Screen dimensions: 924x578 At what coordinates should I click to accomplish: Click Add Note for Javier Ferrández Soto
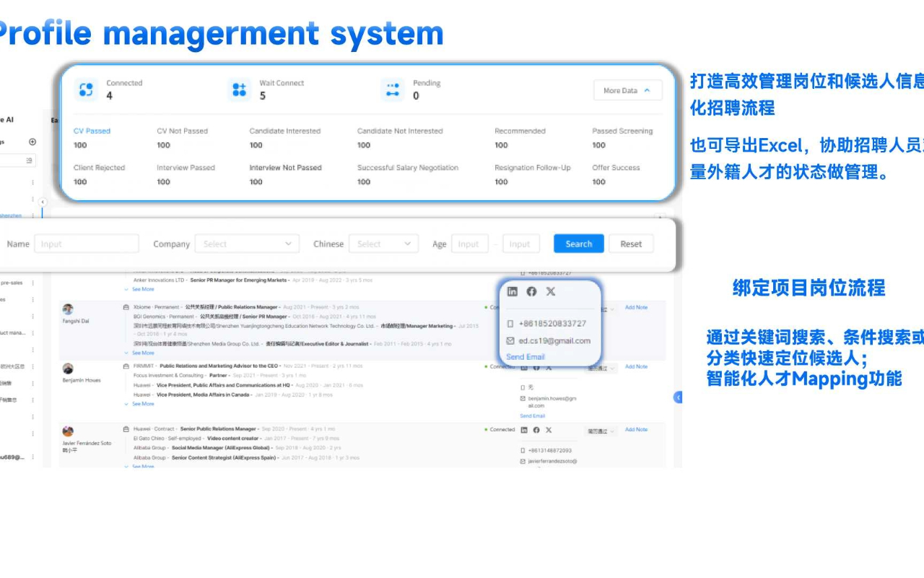click(x=636, y=430)
